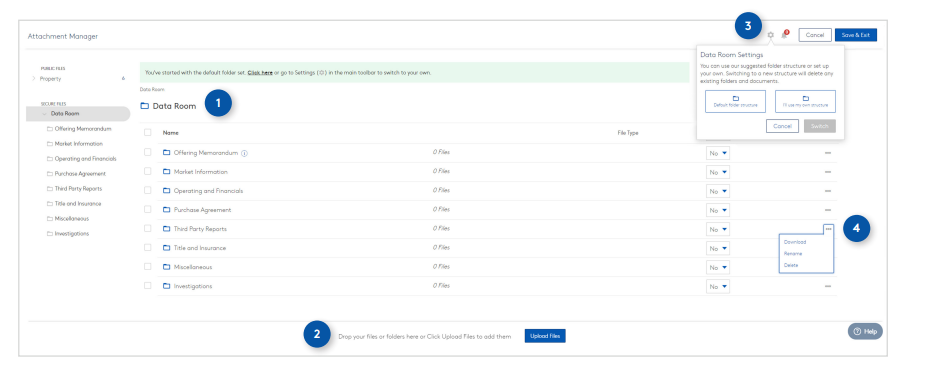Click folder icon of Third Party Reports row
The height and width of the screenshot is (379, 940).
[167, 228]
